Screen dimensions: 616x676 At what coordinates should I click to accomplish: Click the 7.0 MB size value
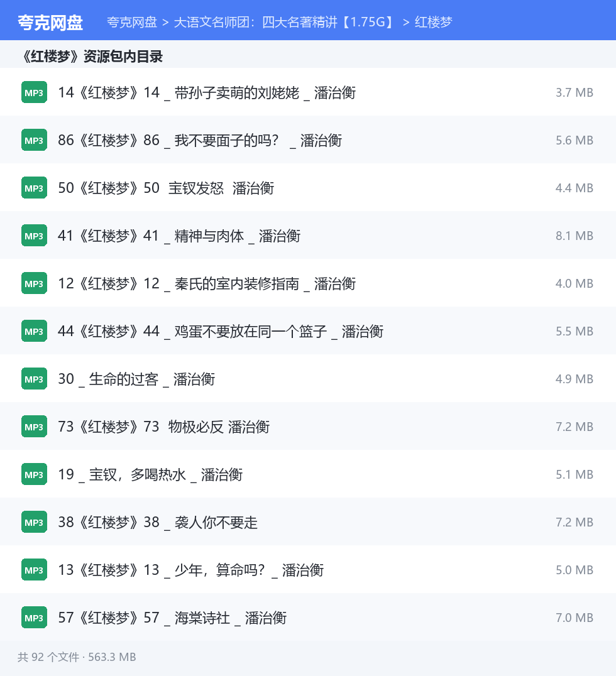pyautogui.click(x=574, y=618)
